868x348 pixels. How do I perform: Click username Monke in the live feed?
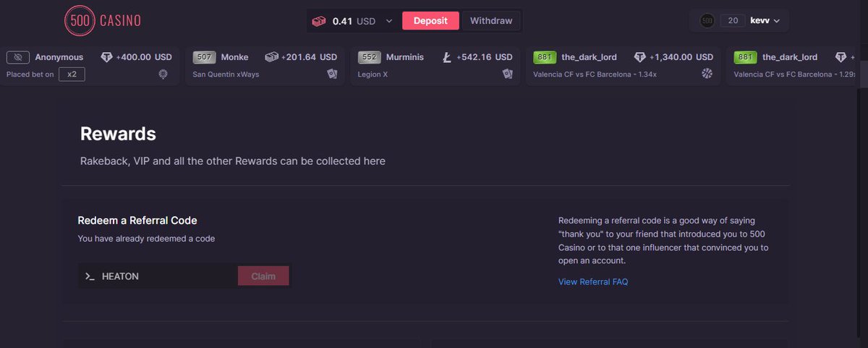[235, 57]
